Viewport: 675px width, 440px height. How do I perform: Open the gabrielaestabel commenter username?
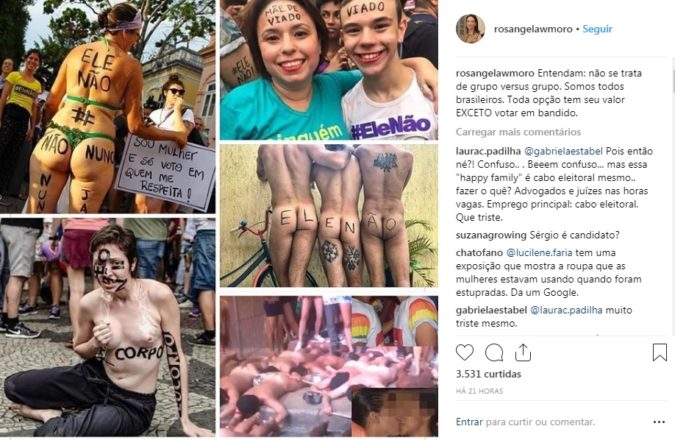click(x=491, y=310)
